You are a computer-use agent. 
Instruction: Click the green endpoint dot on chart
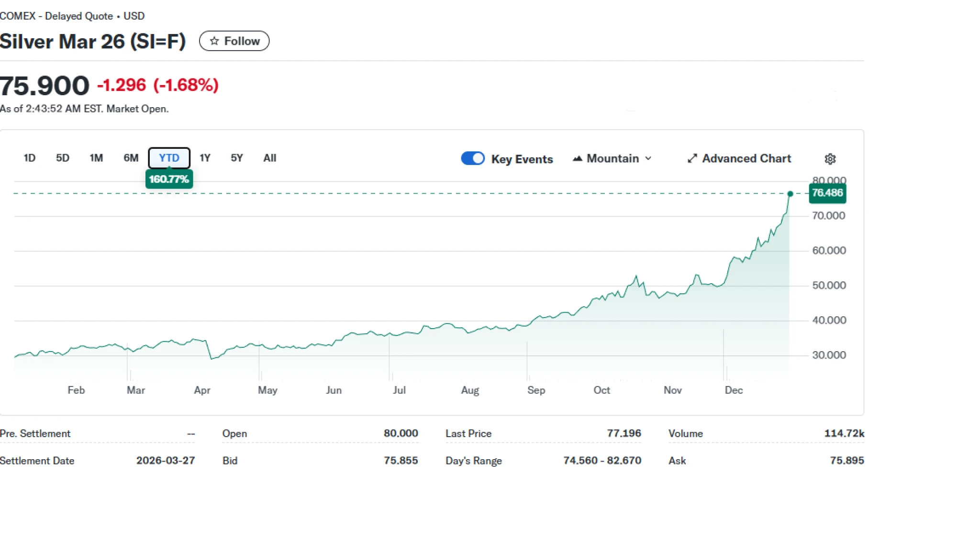click(790, 194)
